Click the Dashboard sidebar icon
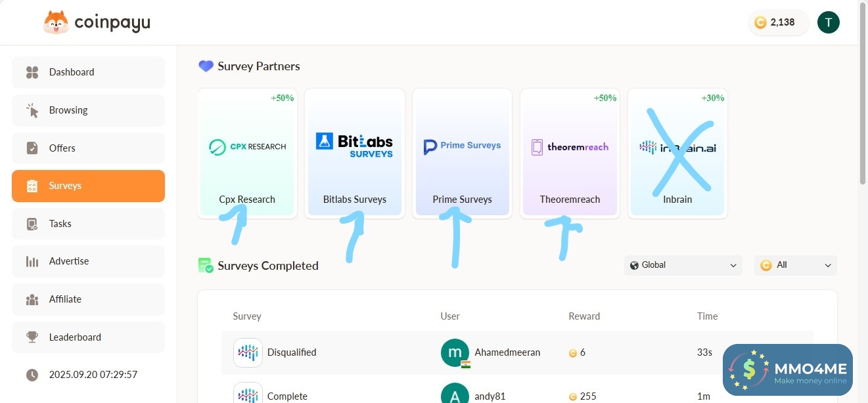 pos(32,72)
